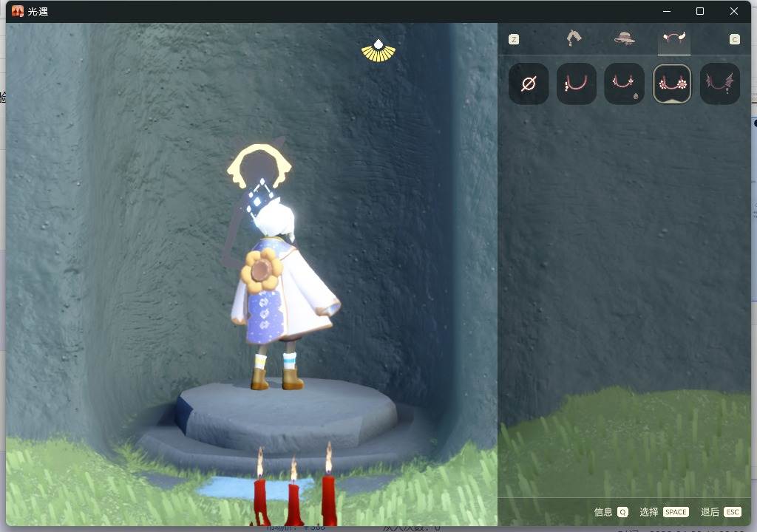Choose the sparkle horn accessory
Image resolution: width=757 pixels, height=532 pixels.
624,84
